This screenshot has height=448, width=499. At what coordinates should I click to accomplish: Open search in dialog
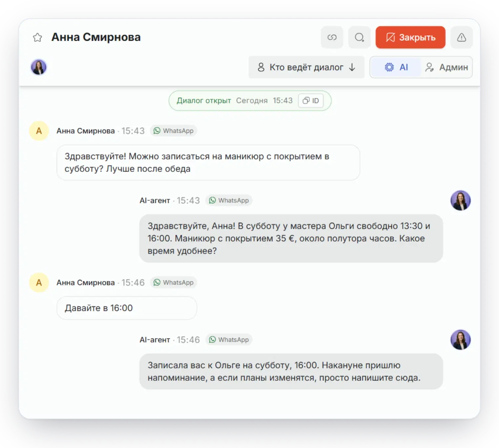click(359, 37)
